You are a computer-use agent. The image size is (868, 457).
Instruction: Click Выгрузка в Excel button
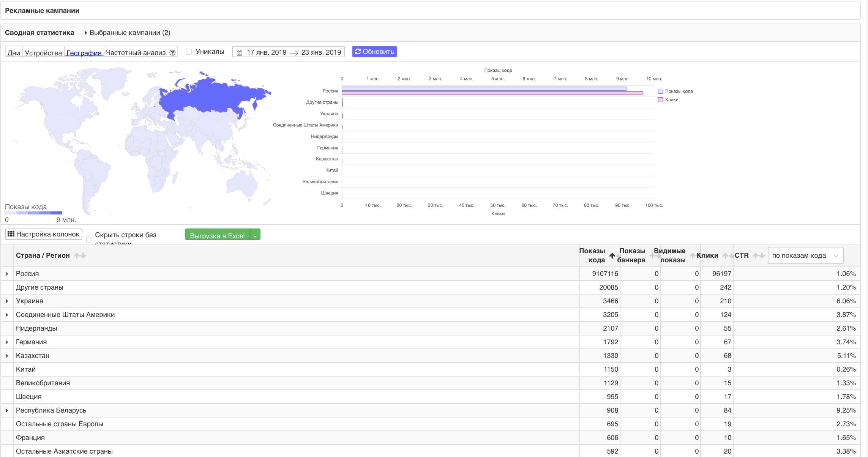point(217,236)
